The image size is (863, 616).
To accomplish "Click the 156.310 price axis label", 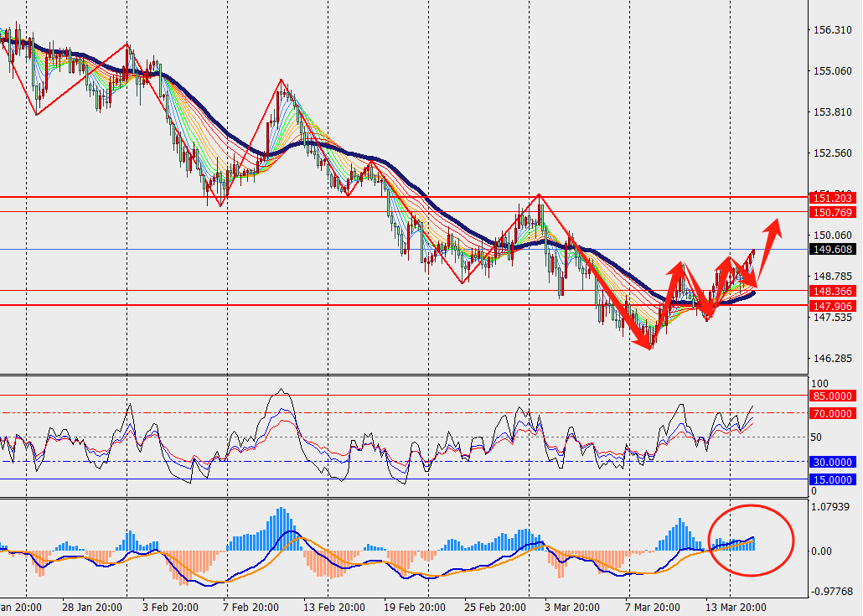I will coord(832,30).
